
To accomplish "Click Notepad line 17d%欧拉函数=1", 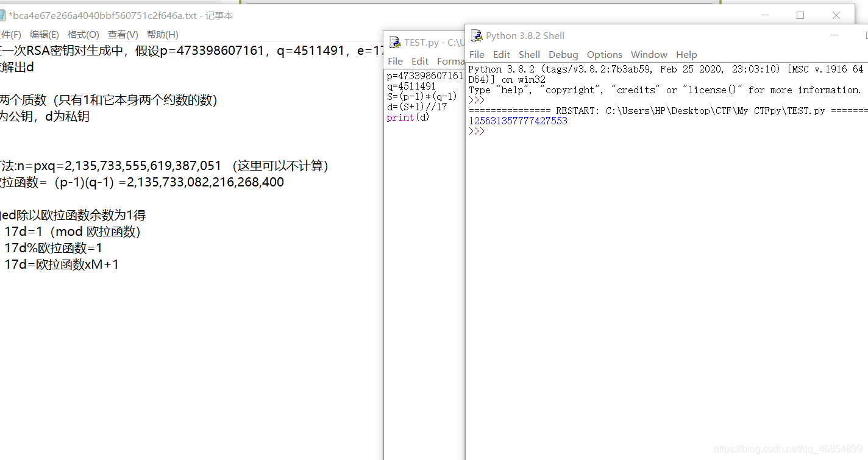I will coord(54,248).
